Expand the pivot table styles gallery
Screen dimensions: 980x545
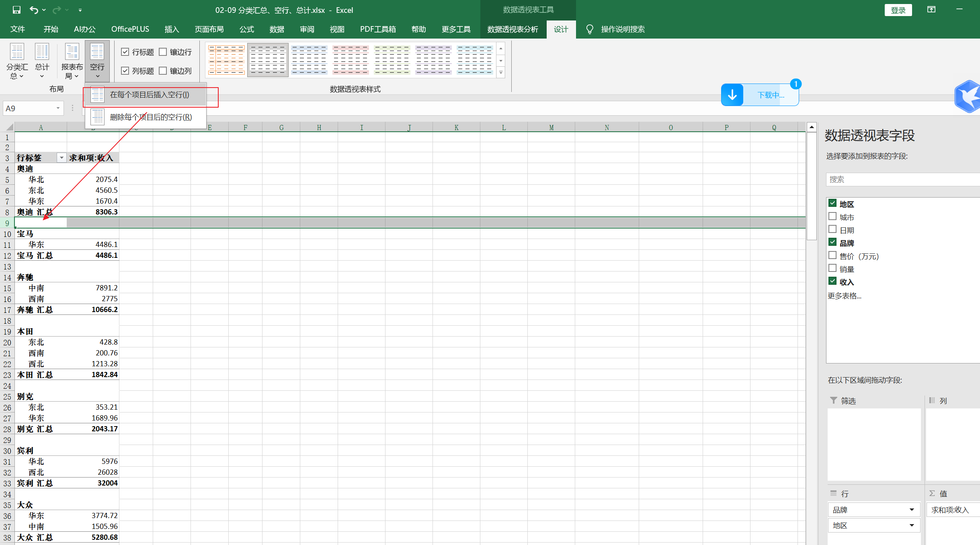[501, 73]
